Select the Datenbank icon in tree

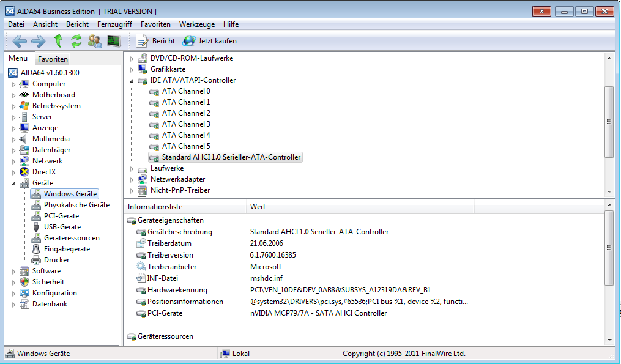click(x=24, y=304)
